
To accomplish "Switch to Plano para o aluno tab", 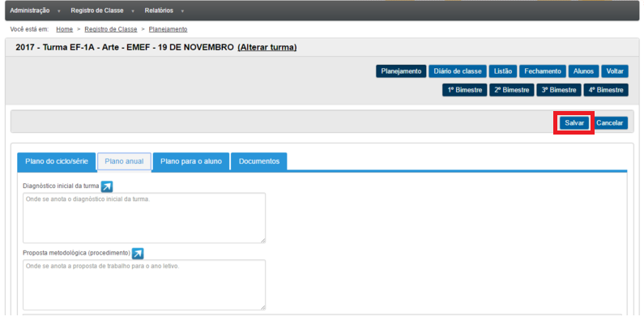I will coord(191,161).
